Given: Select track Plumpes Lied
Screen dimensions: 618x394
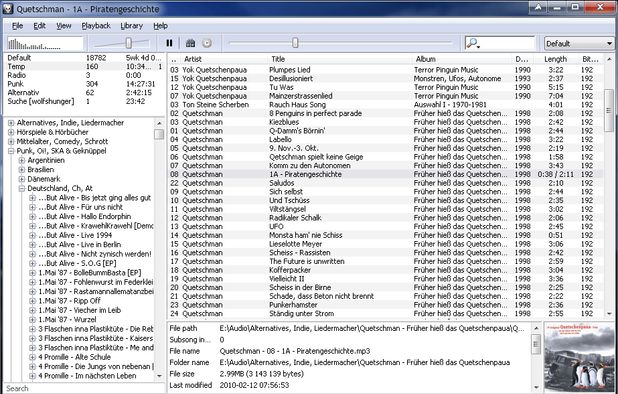Looking at the screenshot, I should (386, 70).
